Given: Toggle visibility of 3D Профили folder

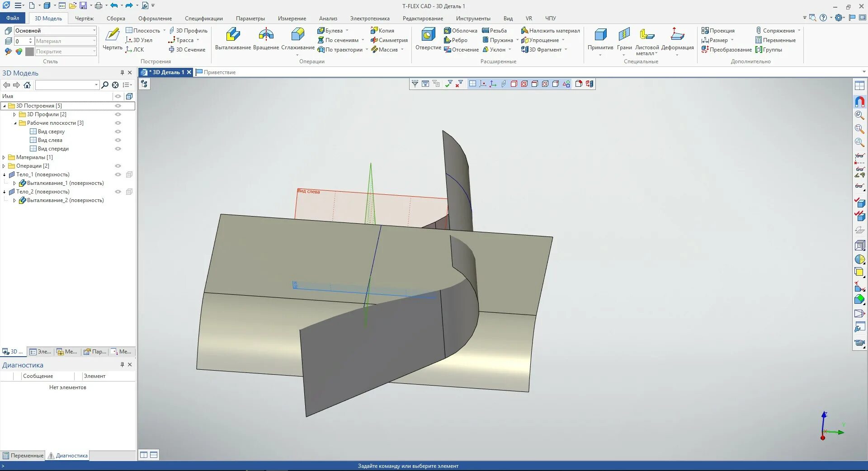Looking at the screenshot, I should 118,114.
